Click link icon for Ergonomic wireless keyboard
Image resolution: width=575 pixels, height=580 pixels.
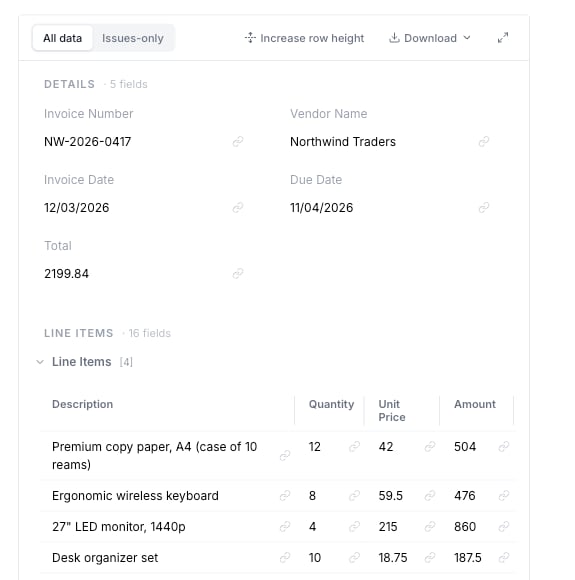285,495
